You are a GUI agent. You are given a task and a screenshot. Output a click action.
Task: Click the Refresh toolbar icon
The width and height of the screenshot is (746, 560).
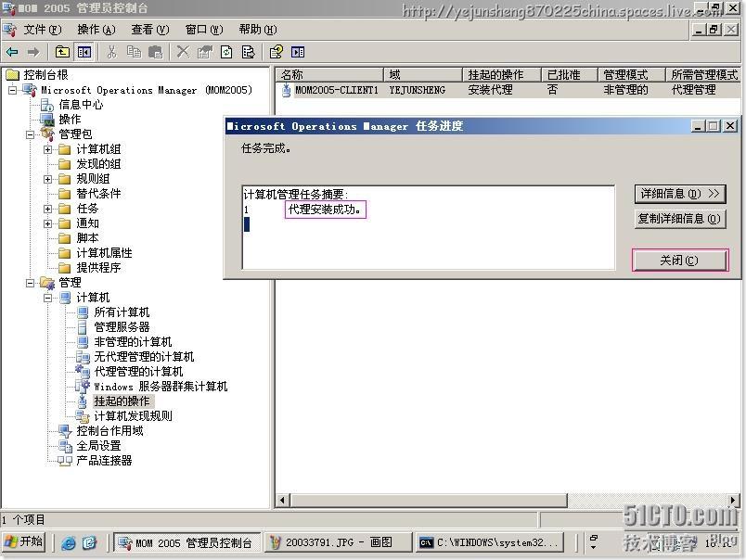[226, 52]
